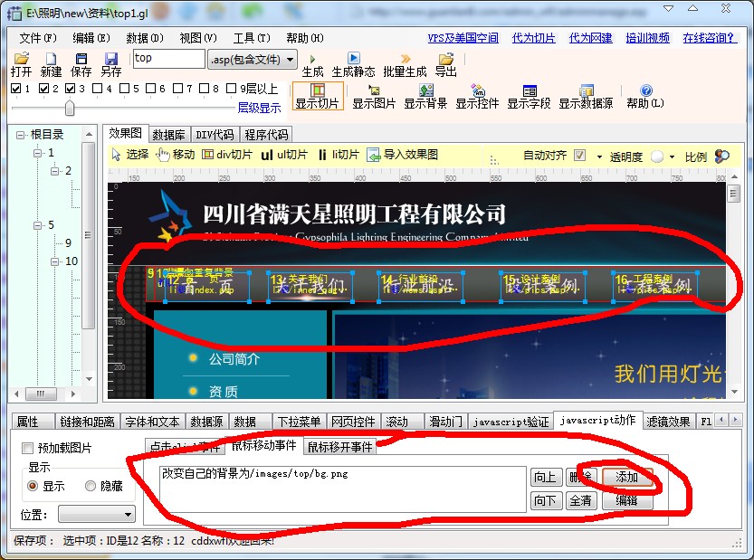The height and width of the screenshot is (560, 754).
Task: Switch to the 鼠标移开事件 tab
Action: (339, 447)
